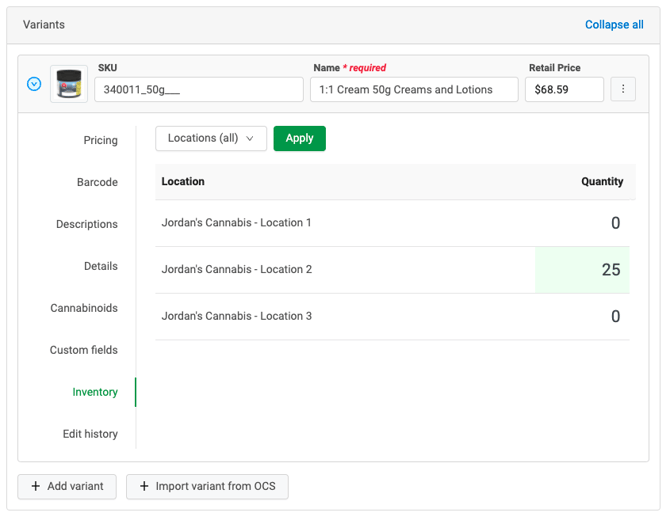This screenshot has width=670, height=520.
Task: Click Collapse all link
Action: [x=614, y=25]
